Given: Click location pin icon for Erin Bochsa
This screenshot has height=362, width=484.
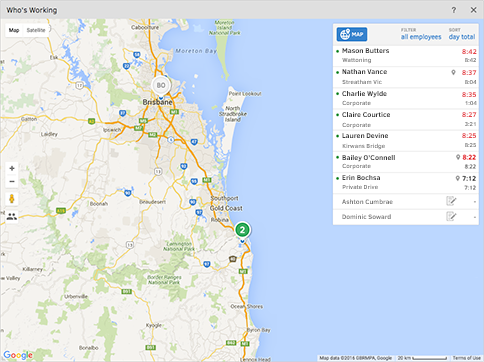Looking at the screenshot, I should click(x=458, y=178).
